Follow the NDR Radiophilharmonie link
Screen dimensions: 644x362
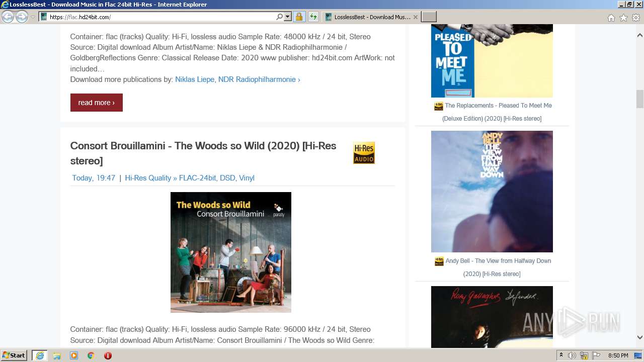coord(259,79)
